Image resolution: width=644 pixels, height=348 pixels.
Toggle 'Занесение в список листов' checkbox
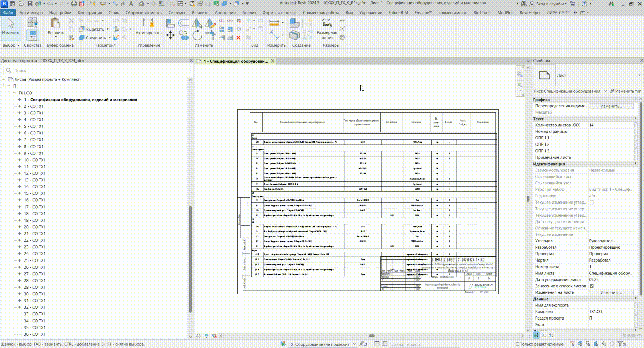point(592,286)
